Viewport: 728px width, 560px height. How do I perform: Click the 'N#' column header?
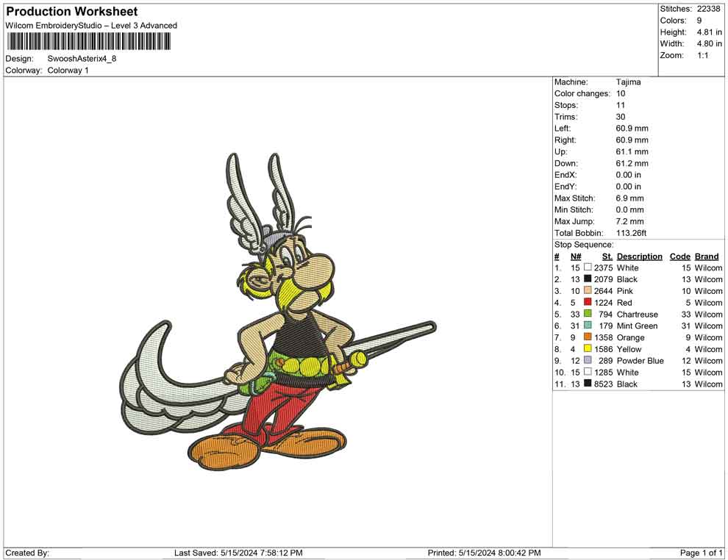576,256
